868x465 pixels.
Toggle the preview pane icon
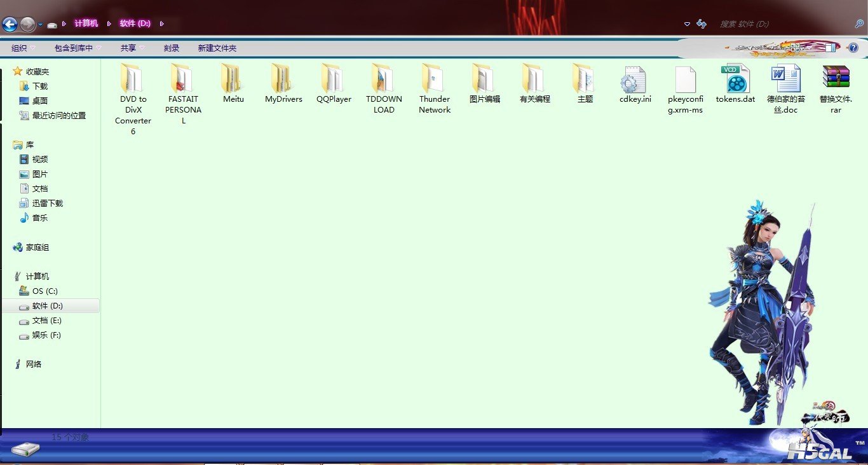831,47
